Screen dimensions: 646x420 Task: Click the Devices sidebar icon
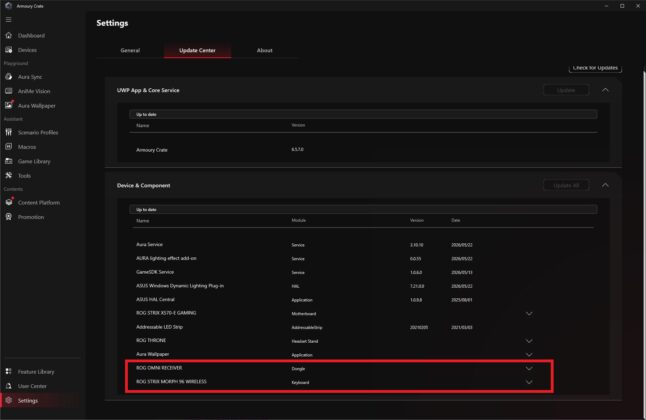click(9, 50)
